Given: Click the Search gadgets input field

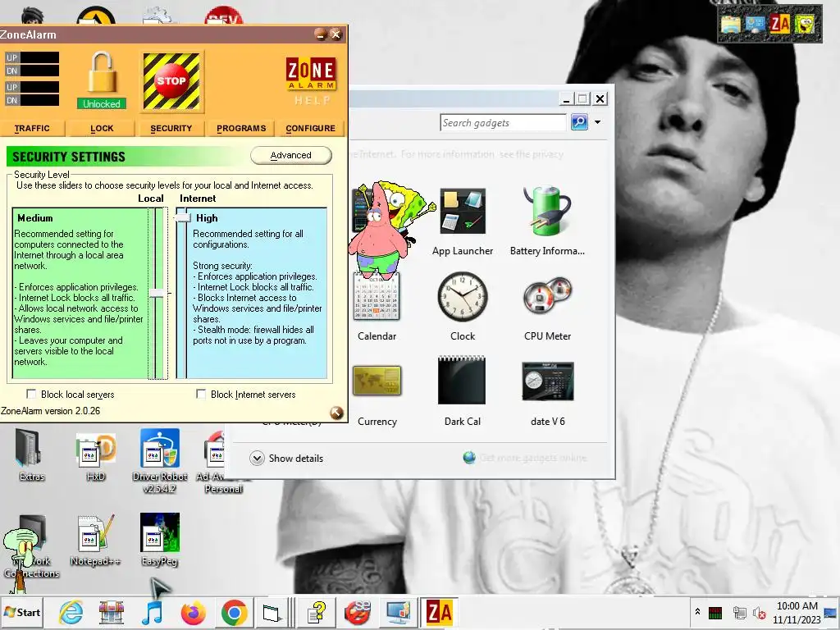Looking at the screenshot, I should tap(503, 123).
